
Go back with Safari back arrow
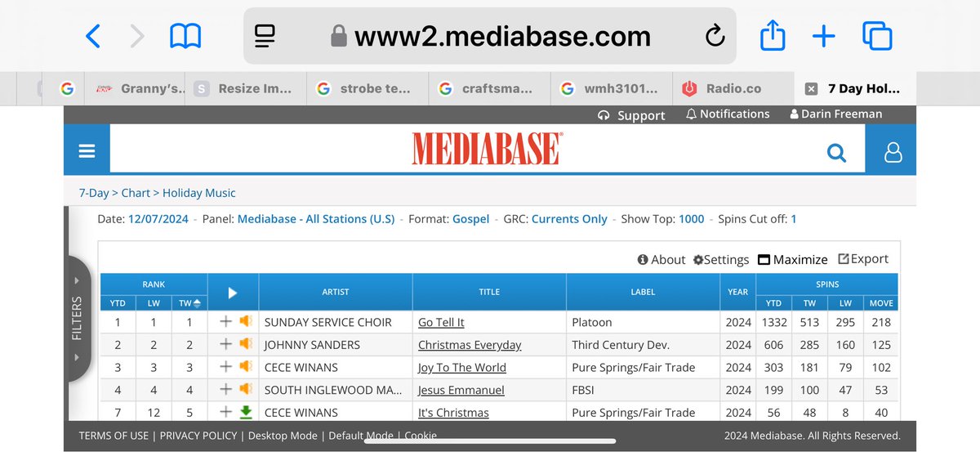93,36
